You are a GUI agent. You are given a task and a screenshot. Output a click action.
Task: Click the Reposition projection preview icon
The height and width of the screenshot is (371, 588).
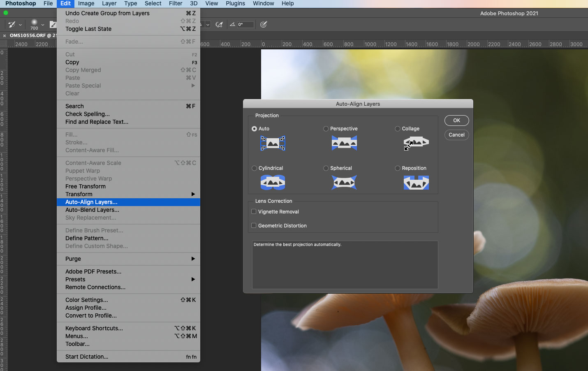(416, 182)
